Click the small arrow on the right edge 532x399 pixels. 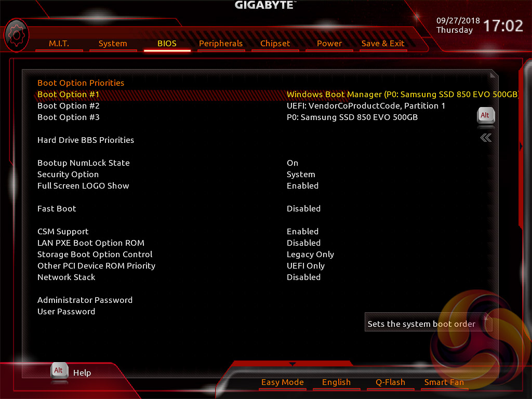click(x=521, y=146)
